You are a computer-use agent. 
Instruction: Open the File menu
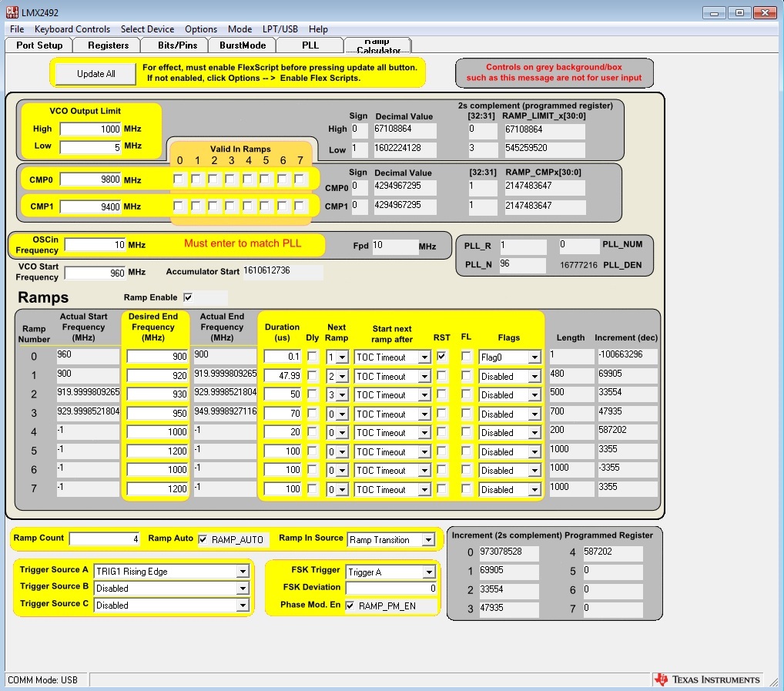(16, 29)
